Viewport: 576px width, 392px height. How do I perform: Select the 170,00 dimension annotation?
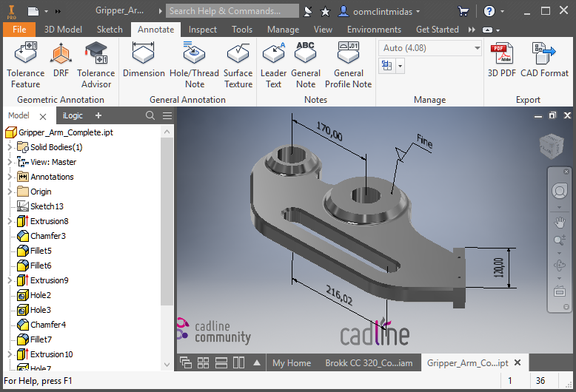pyautogui.click(x=329, y=132)
